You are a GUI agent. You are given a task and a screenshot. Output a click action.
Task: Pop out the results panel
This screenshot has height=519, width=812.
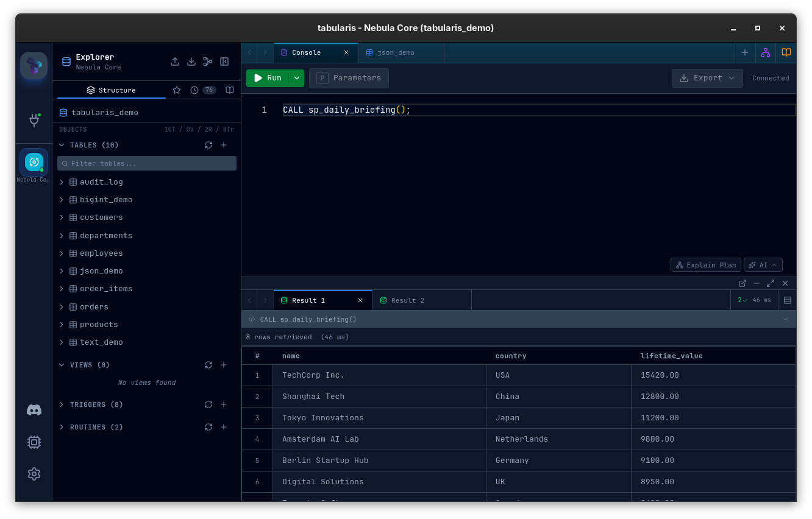tap(743, 283)
